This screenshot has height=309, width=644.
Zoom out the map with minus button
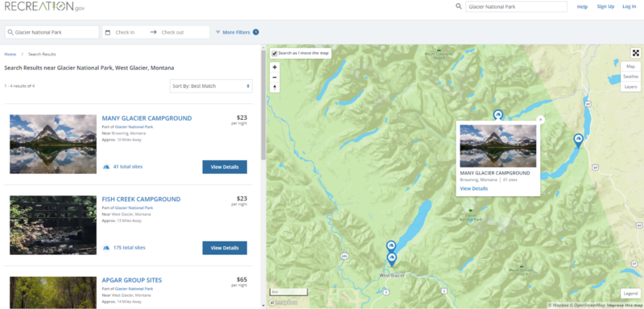(x=275, y=77)
